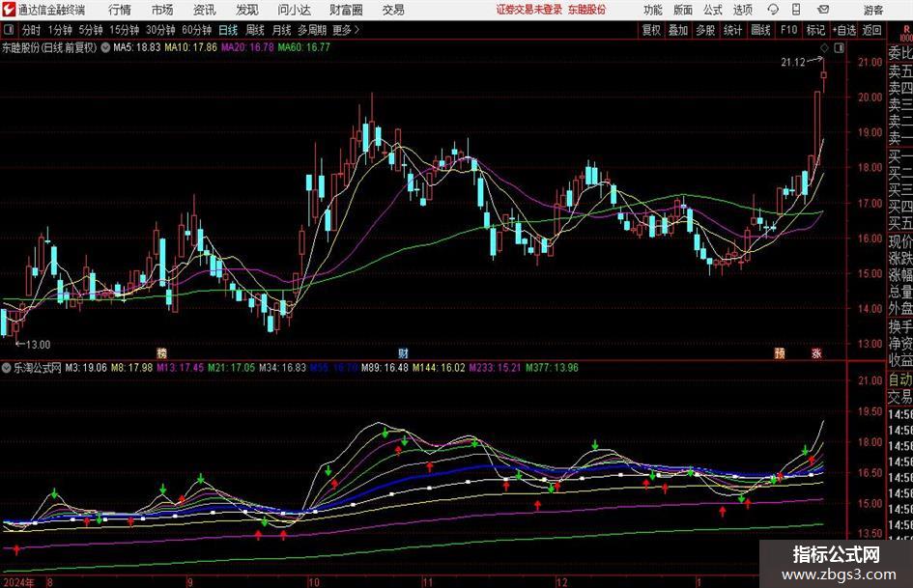Open the 多周期 view tab
The width and height of the screenshot is (913, 588).
313,30
